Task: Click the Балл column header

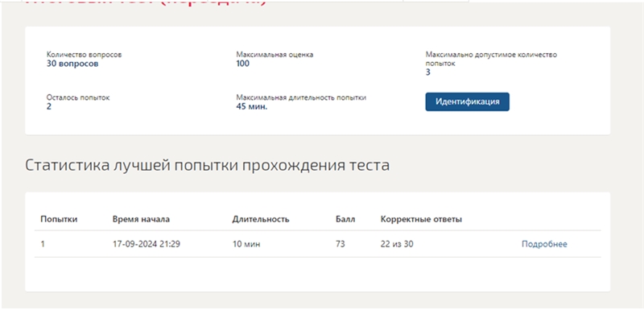Action: coord(345,219)
